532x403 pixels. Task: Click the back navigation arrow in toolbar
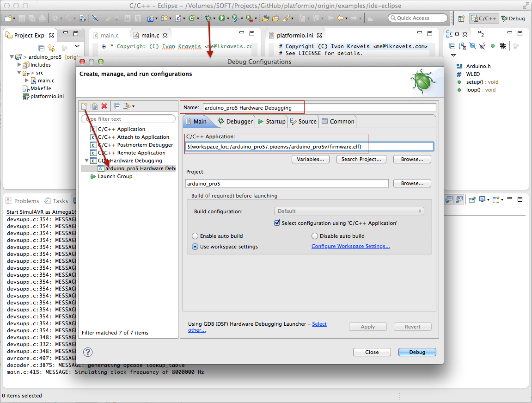coord(340,18)
